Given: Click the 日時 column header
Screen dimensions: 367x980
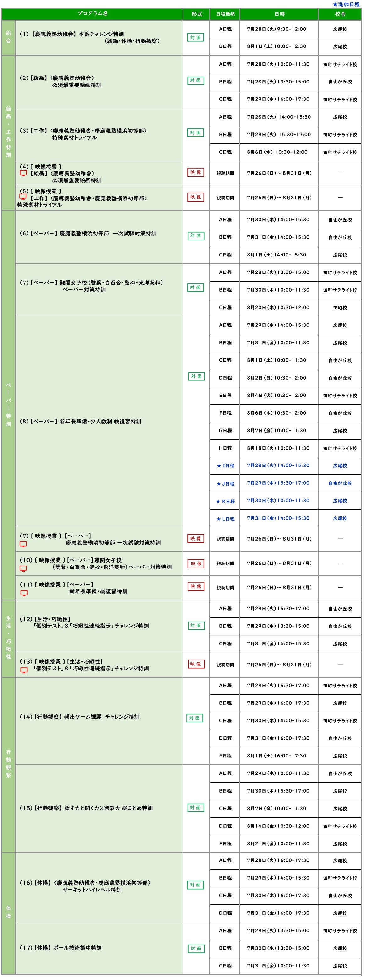Looking at the screenshot, I should [x=279, y=14].
